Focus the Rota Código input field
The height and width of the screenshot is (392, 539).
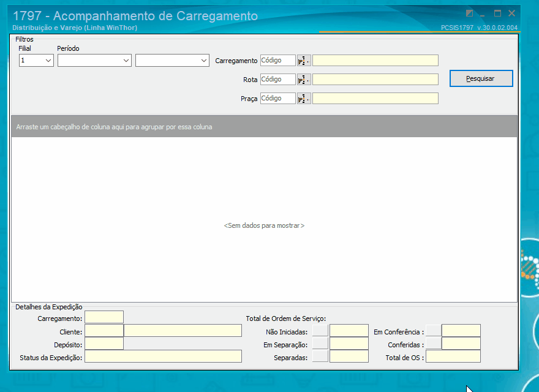(x=277, y=80)
